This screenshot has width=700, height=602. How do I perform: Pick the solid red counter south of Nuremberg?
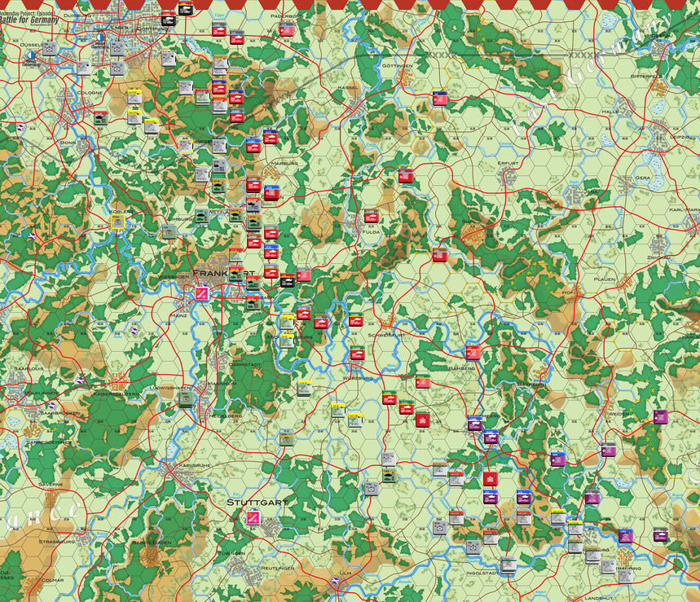coord(491,478)
